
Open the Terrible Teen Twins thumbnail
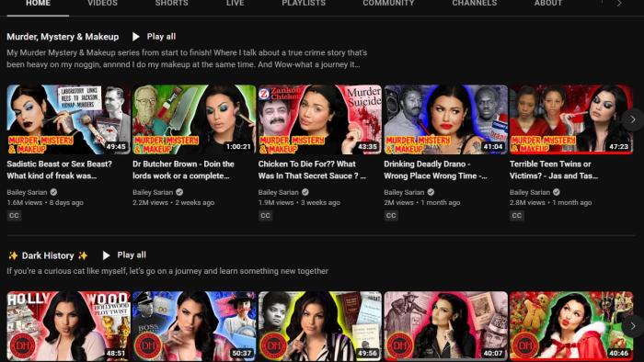point(571,119)
